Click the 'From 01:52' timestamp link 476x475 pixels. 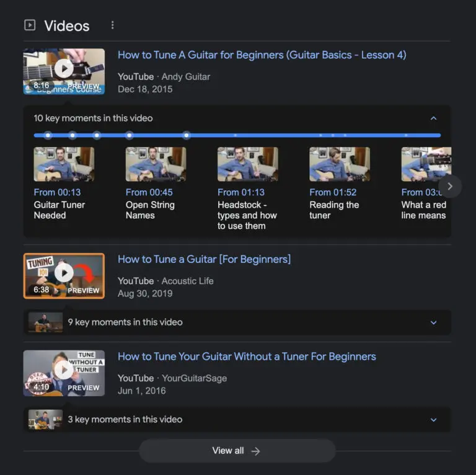(333, 192)
